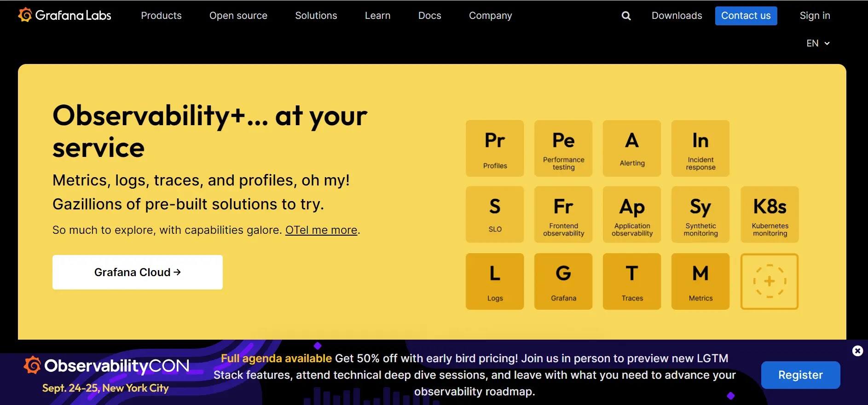Select the Pr Profiles tile
The height and width of the screenshot is (405, 868).
pyautogui.click(x=495, y=149)
